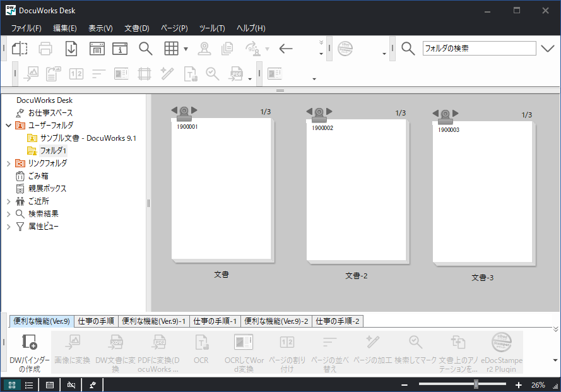Collapse the ユーザーフォルダ tree node
This screenshot has width=561, height=392.
click(x=9, y=125)
